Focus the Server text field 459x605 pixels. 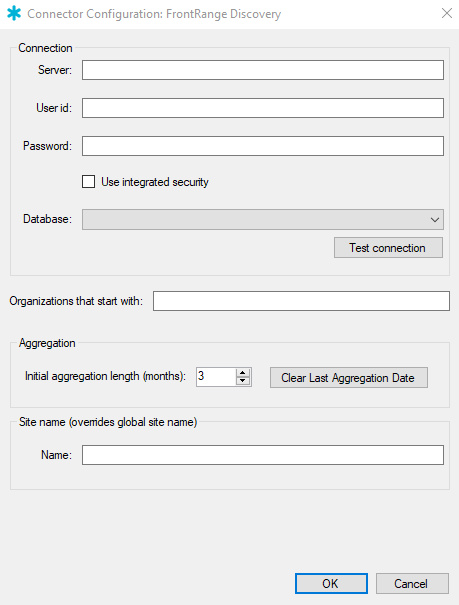pyautogui.click(x=263, y=70)
